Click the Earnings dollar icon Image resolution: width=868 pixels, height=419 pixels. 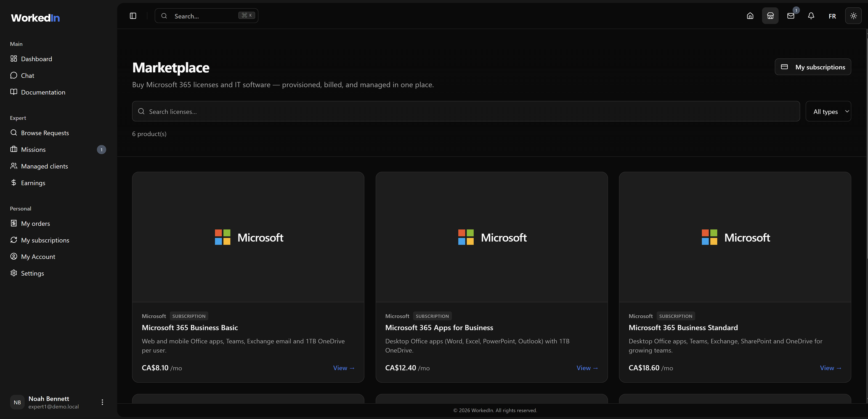coord(13,182)
